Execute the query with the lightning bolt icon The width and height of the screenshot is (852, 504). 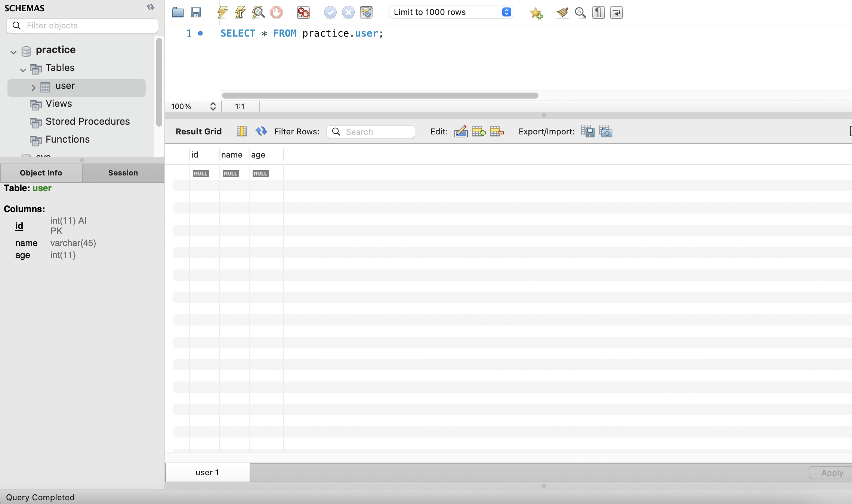point(222,12)
